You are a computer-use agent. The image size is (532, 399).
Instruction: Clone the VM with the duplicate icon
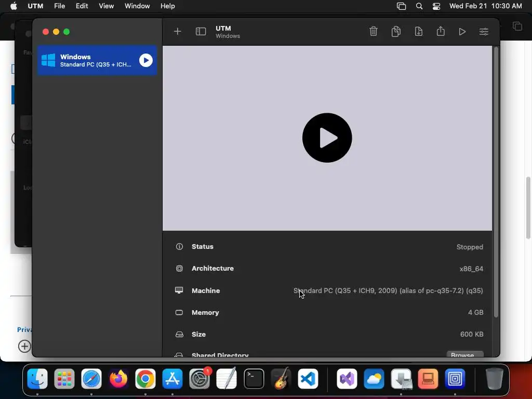click(x=396, y=31)
